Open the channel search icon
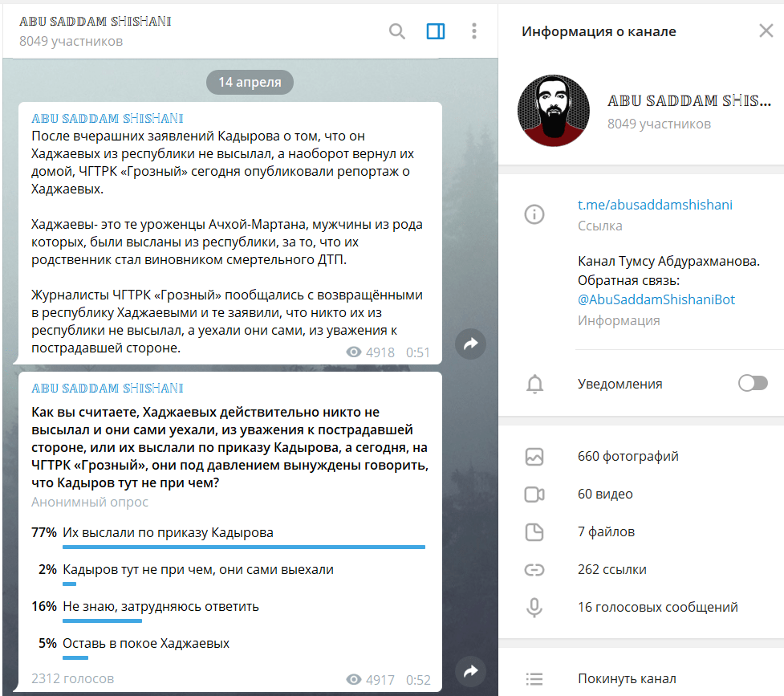 [396, 31]
